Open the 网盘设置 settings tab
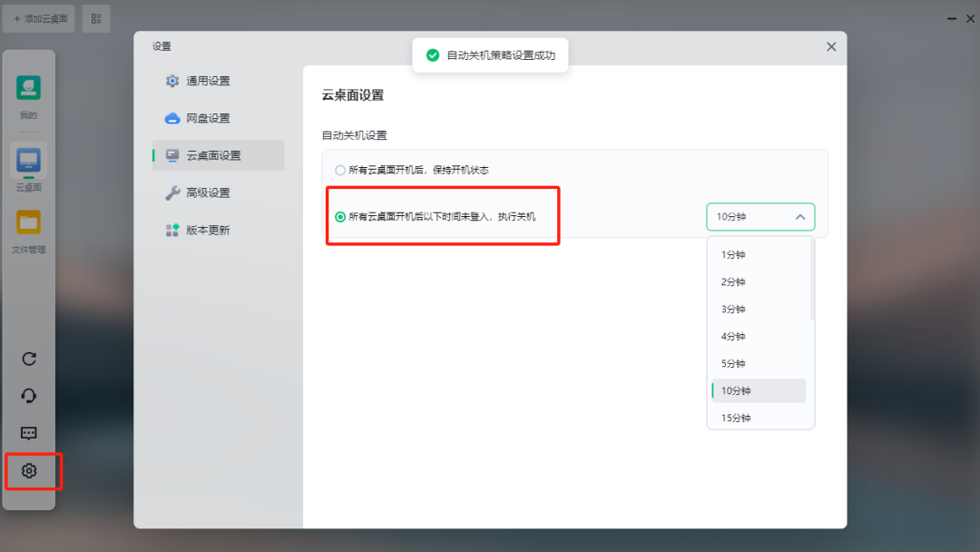980x552 pixels. pyautogui.click(x=218, y=118)
